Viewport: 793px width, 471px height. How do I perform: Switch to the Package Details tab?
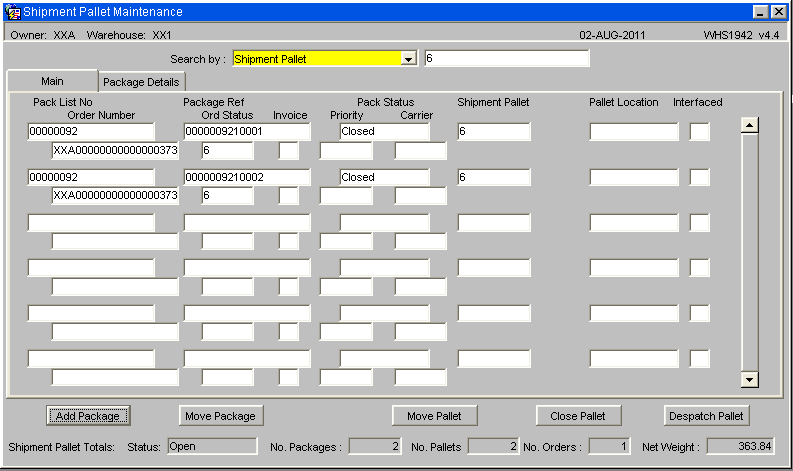141,82
